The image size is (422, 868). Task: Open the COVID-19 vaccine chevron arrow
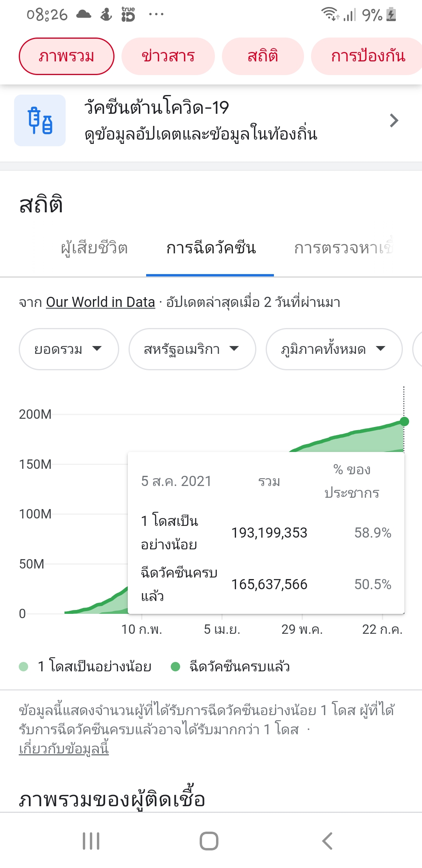pyautogui.click(x=394, y=120)
